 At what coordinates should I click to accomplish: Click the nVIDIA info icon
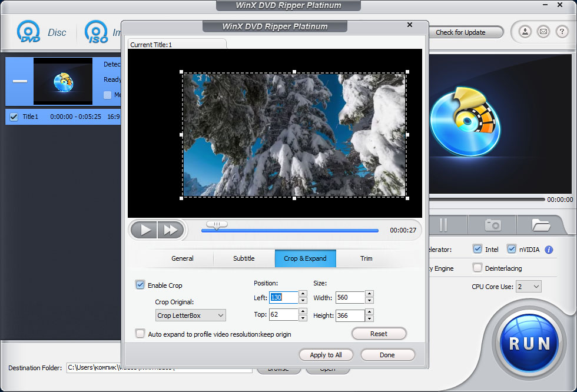point(549,250)
